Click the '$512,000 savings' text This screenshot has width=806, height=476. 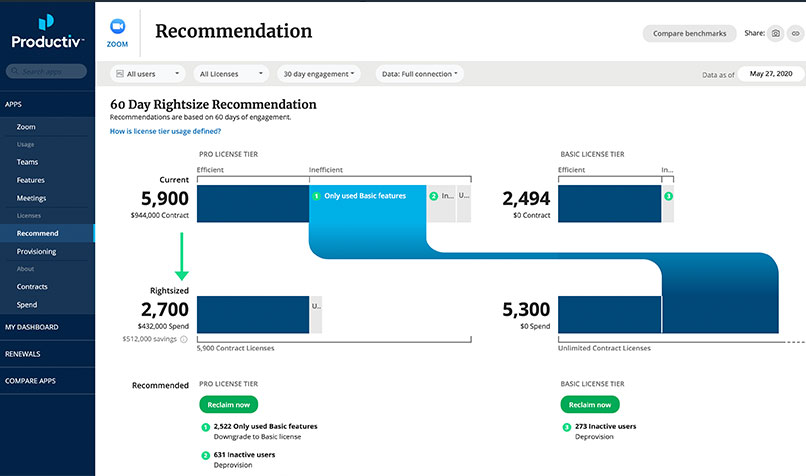coord(150,339)
